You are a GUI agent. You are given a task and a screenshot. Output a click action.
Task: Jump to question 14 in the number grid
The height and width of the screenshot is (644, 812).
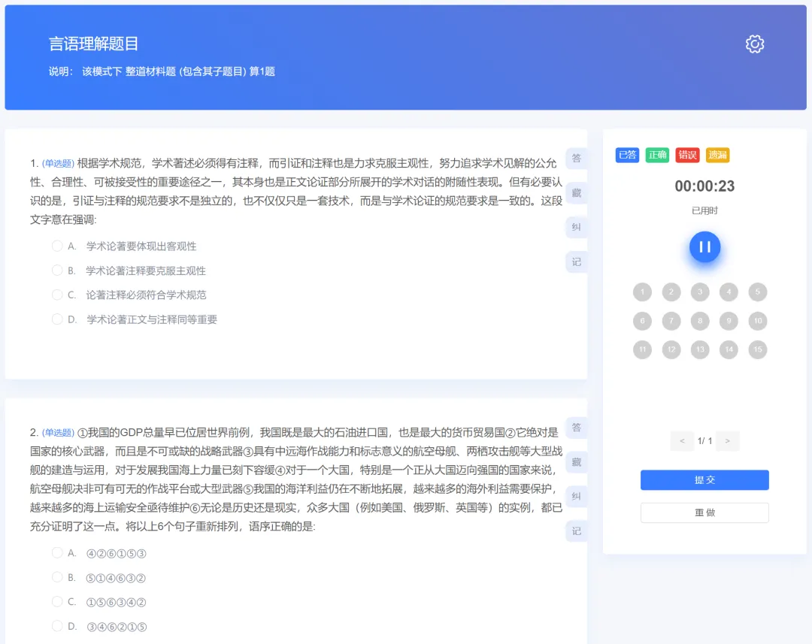729,349
